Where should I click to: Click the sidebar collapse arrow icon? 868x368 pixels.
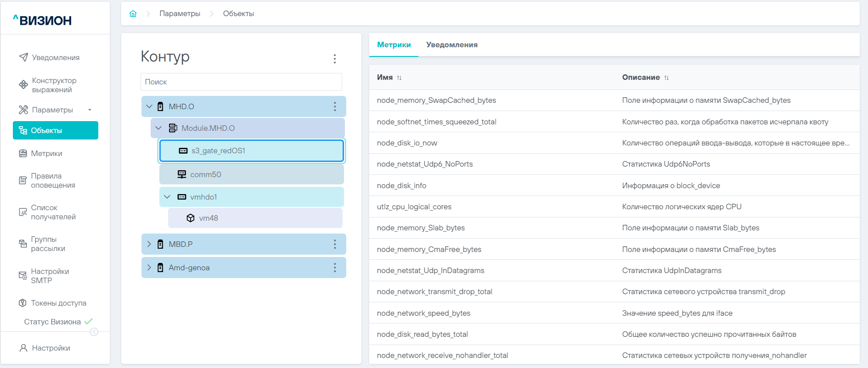94,332
